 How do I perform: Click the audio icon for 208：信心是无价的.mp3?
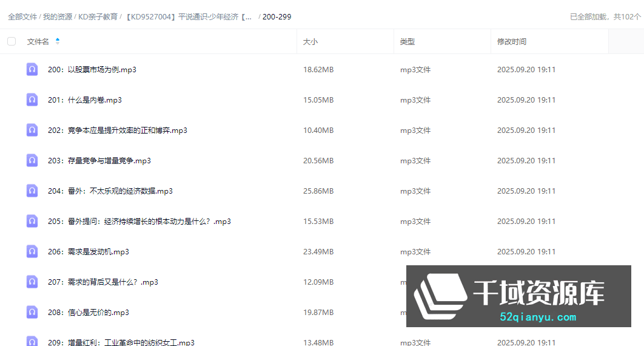tap(32, 313)
